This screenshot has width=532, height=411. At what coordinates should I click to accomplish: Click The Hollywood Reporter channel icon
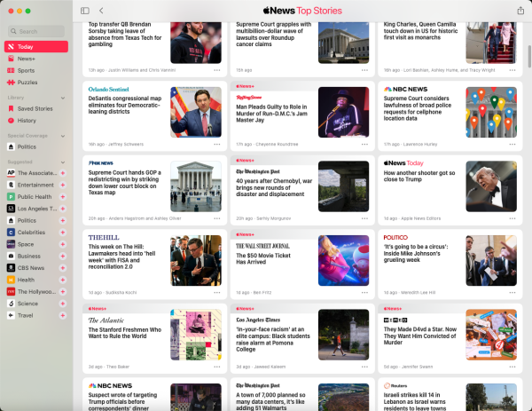point(11,292)
